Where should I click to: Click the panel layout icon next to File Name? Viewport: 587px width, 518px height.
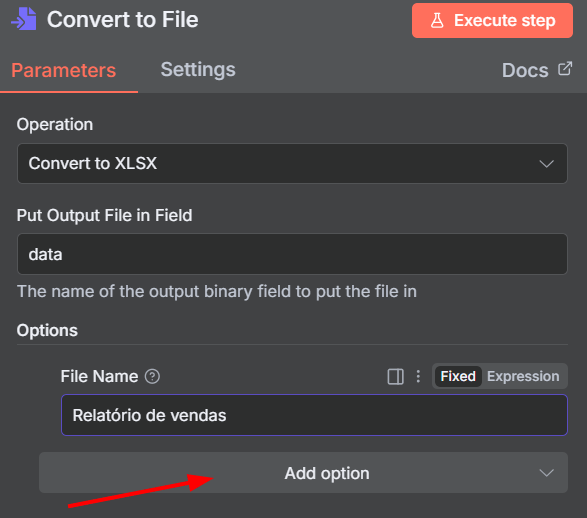(395, 376)
